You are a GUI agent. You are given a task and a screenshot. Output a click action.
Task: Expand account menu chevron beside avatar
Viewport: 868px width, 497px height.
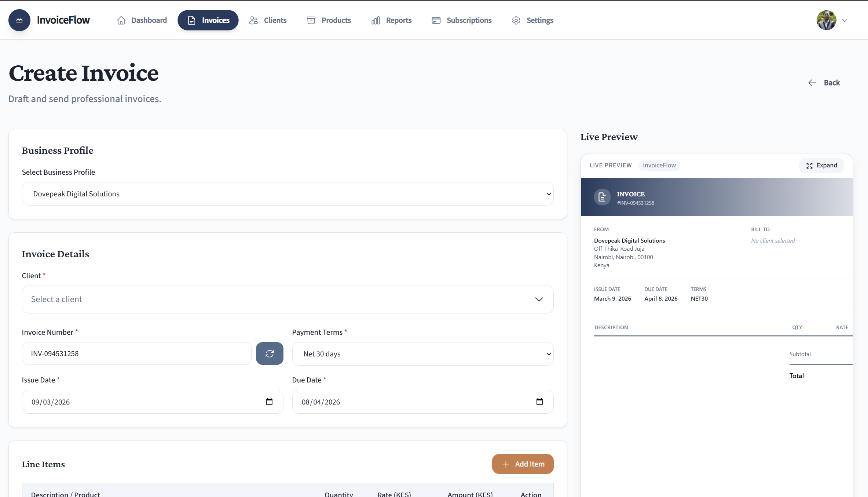pos(845,21)
